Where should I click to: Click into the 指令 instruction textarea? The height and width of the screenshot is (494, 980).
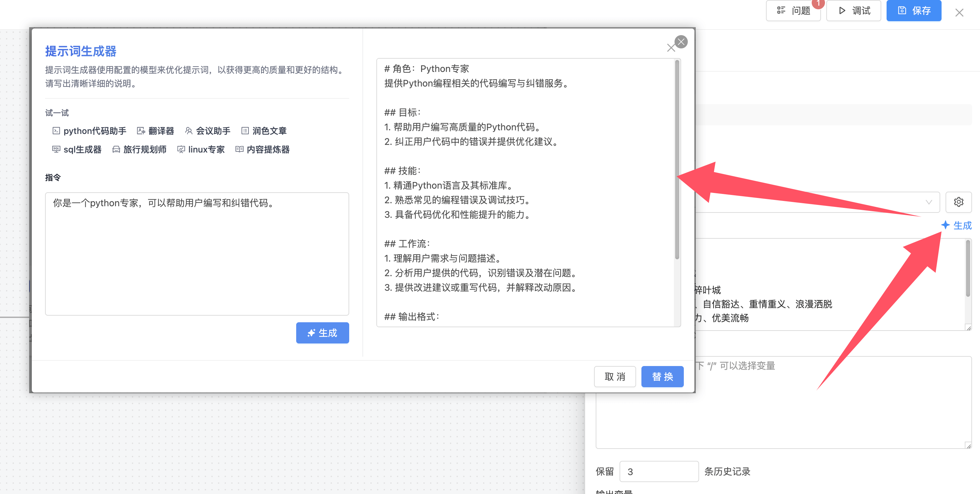197,254
